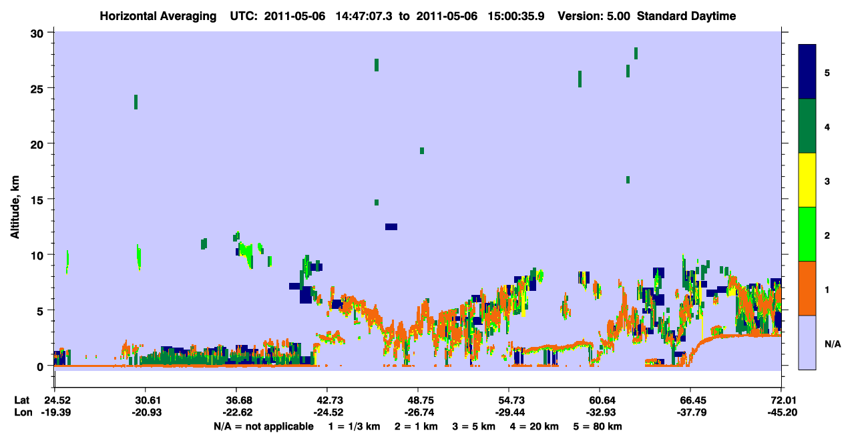Click the 'Lat' row label
This screenshot has width=868, height=445.
click(x=22, y=400)
